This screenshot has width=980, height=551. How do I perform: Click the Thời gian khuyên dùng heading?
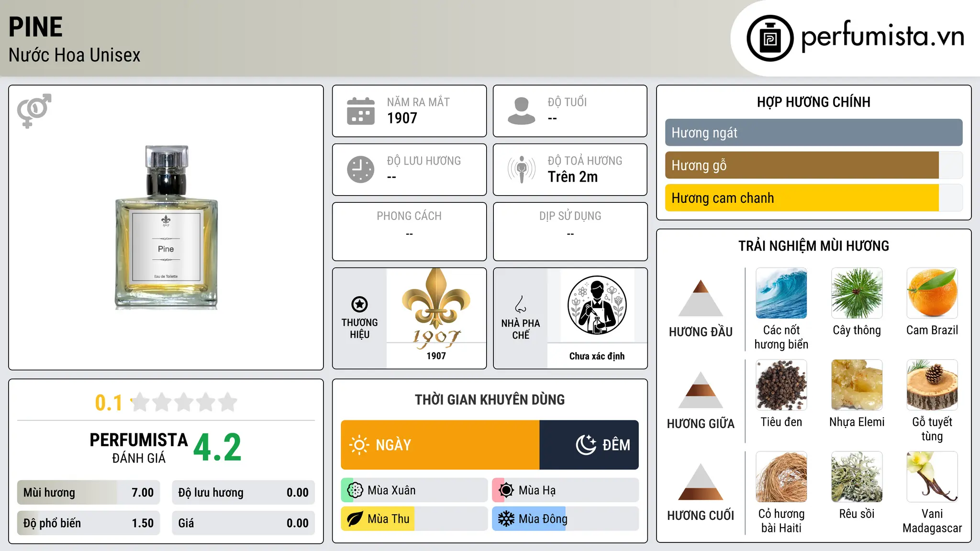pos(490,399)
